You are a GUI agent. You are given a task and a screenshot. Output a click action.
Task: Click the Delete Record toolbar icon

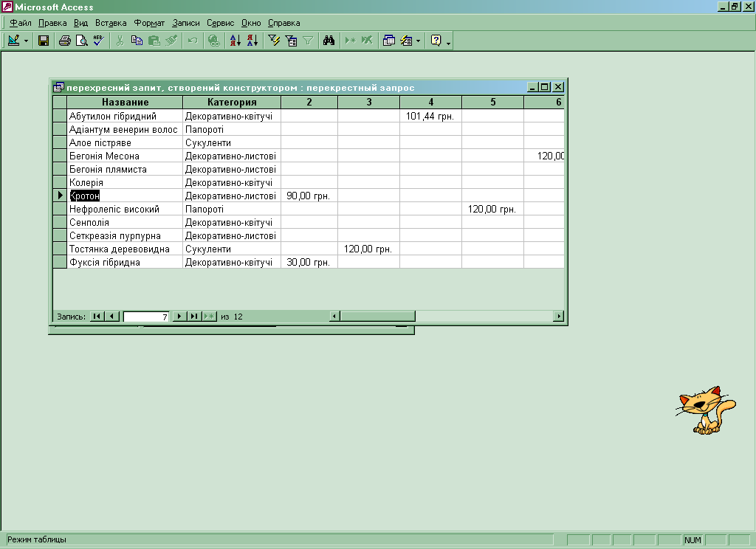coord(367,41)
